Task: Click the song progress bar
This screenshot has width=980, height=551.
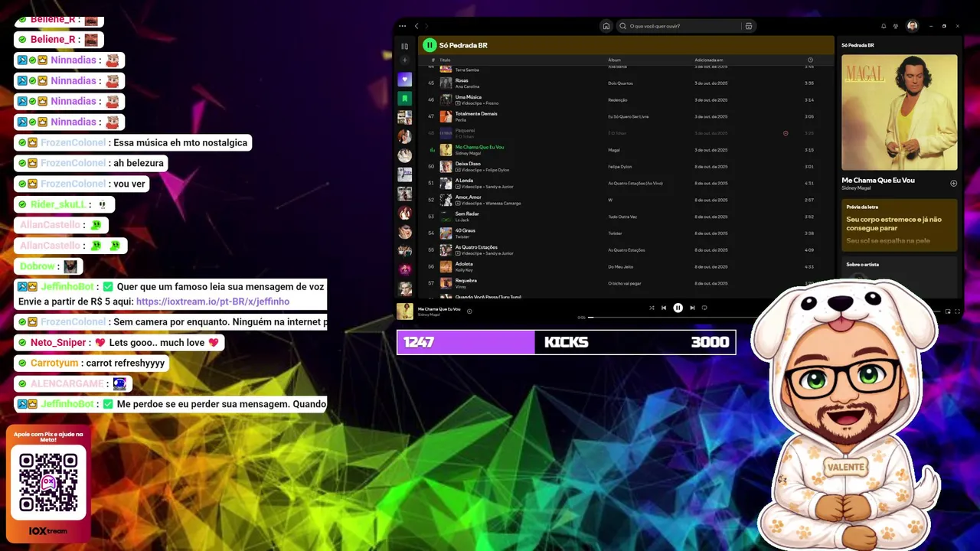Action: coord(674,318)
